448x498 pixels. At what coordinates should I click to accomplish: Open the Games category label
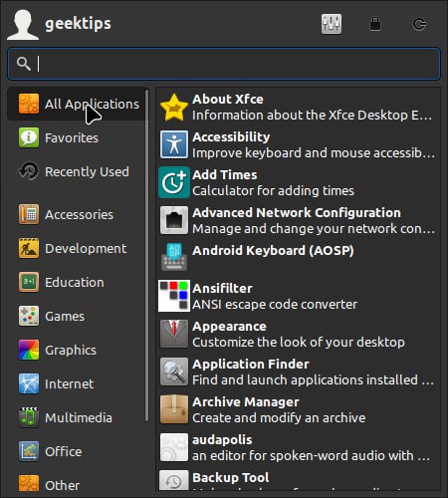tap(65, 317)
